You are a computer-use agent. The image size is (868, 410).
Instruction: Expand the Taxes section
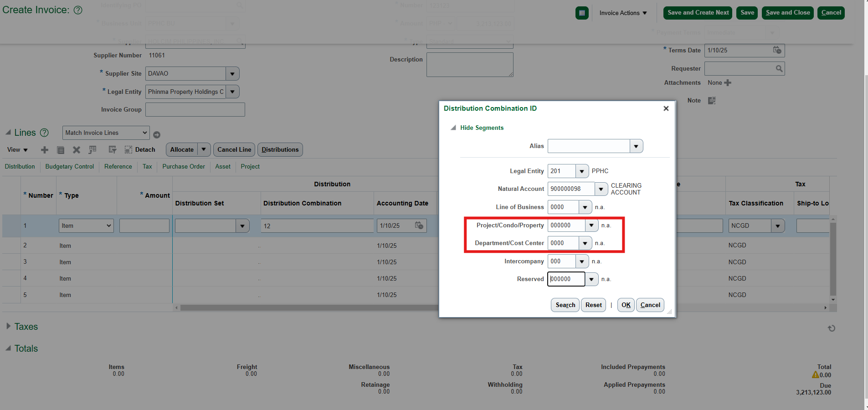(8, 326)
